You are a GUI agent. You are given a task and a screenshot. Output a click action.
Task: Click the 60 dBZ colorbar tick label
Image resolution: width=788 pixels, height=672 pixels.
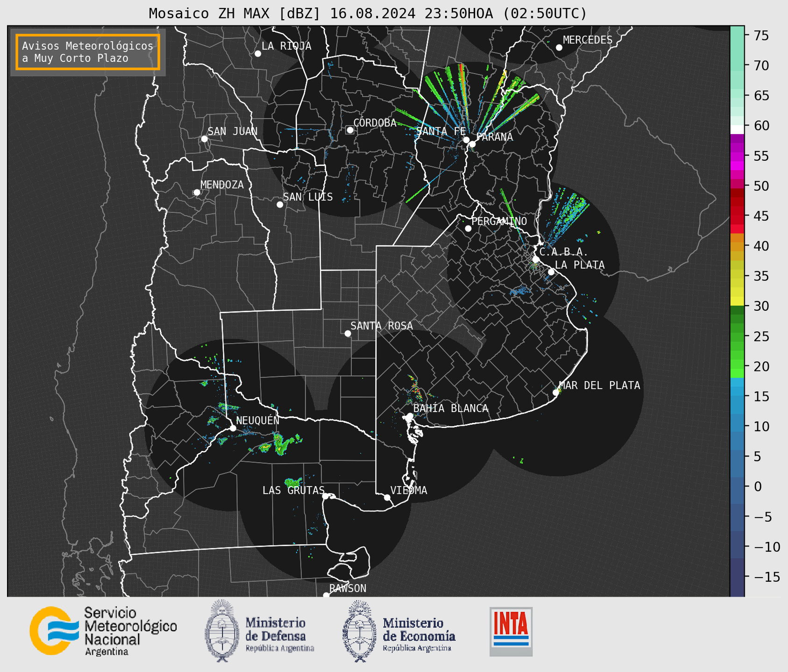tap(761, 126)
